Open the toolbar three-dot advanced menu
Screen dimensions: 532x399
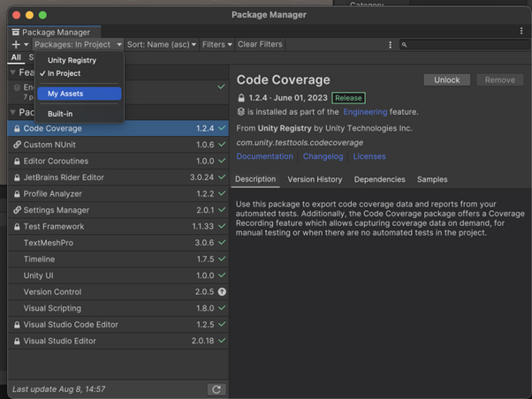[391, 45]
